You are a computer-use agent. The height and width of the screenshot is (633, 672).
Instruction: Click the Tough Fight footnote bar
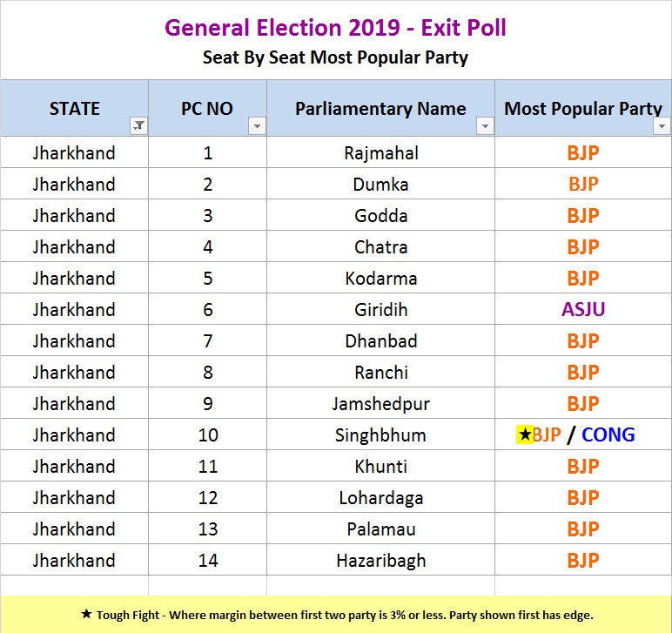tap(336, 615)
